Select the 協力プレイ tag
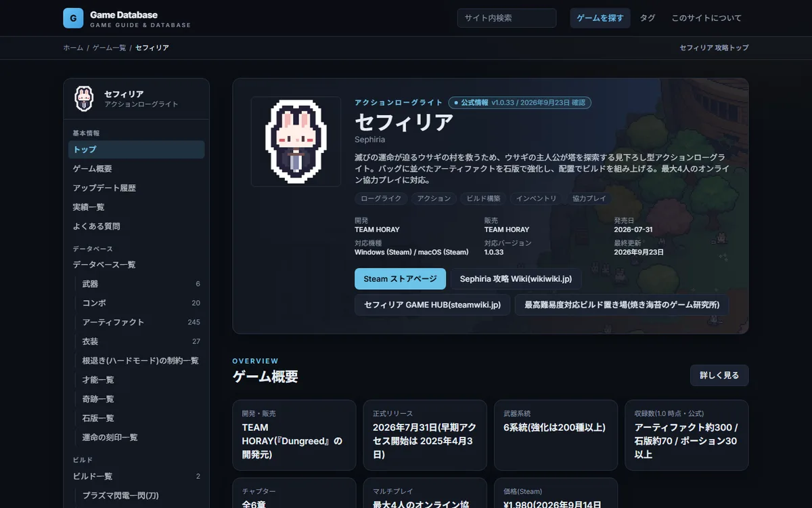 click(x=589, y=198)
